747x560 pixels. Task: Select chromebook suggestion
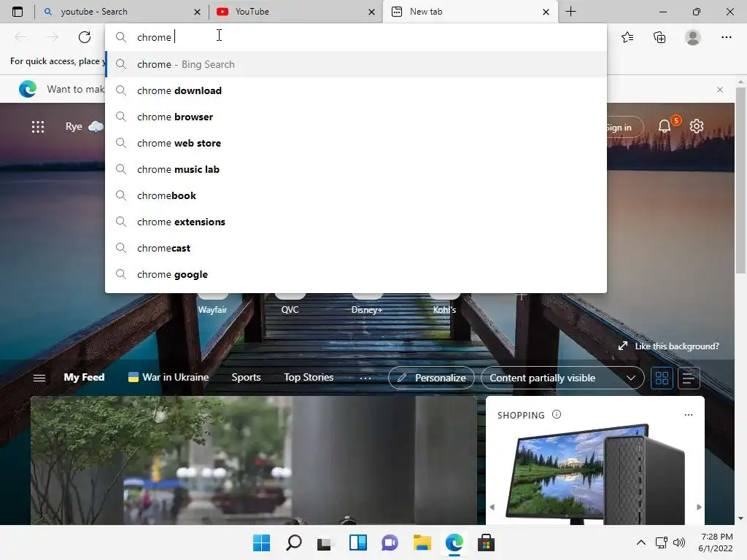coord(356,195)
